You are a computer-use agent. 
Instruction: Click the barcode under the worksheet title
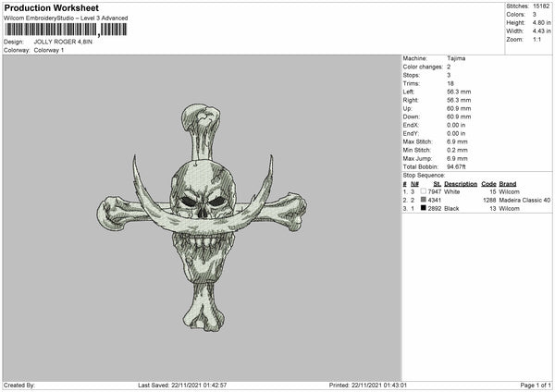coord(66,30)
